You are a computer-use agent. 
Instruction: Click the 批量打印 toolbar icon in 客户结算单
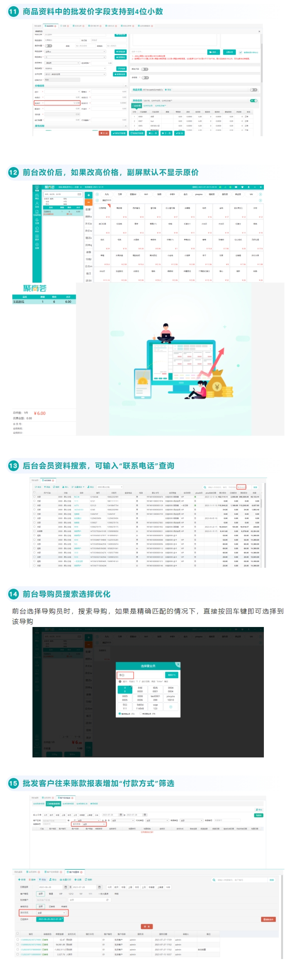point(66,880)
